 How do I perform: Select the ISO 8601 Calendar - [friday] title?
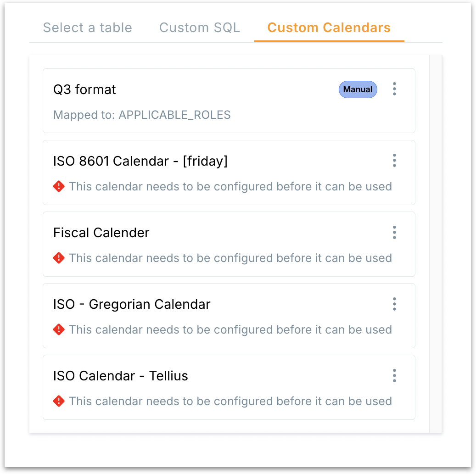coord(140,161)
